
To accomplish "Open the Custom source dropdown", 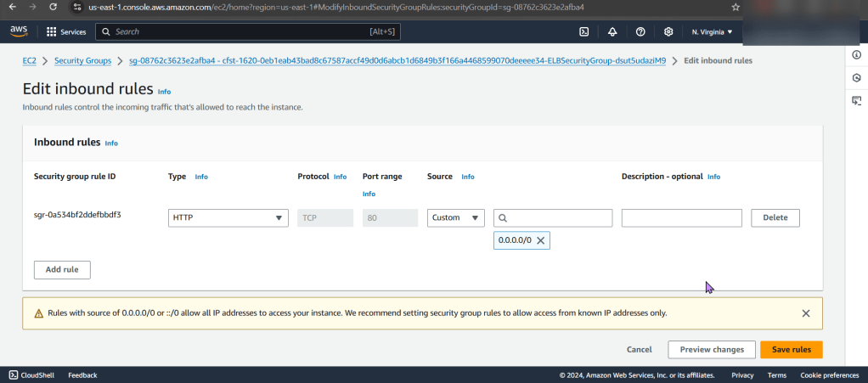I will pos(455,218).
